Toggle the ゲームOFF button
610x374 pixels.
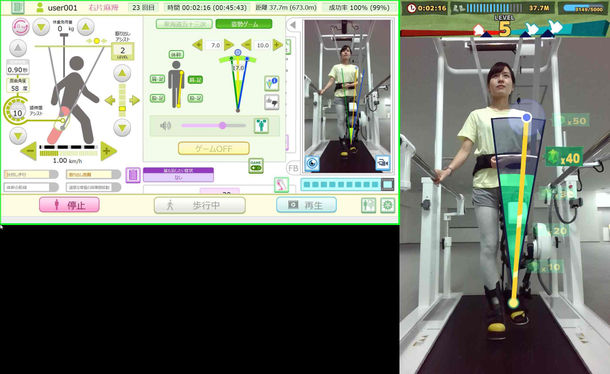pyautogui.click(x=214, y=148)
